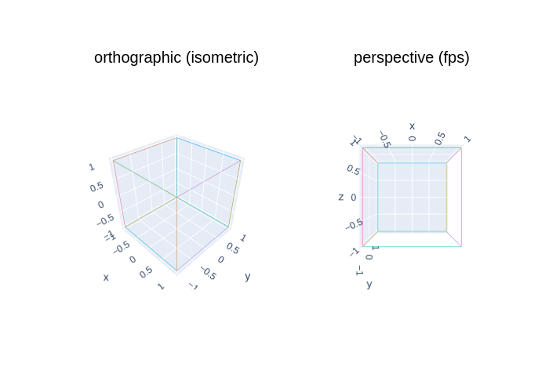Click the top vertex of the isometric cube
Screen dimensions: 549x392
pyautogui.click(x=176, y=137)
